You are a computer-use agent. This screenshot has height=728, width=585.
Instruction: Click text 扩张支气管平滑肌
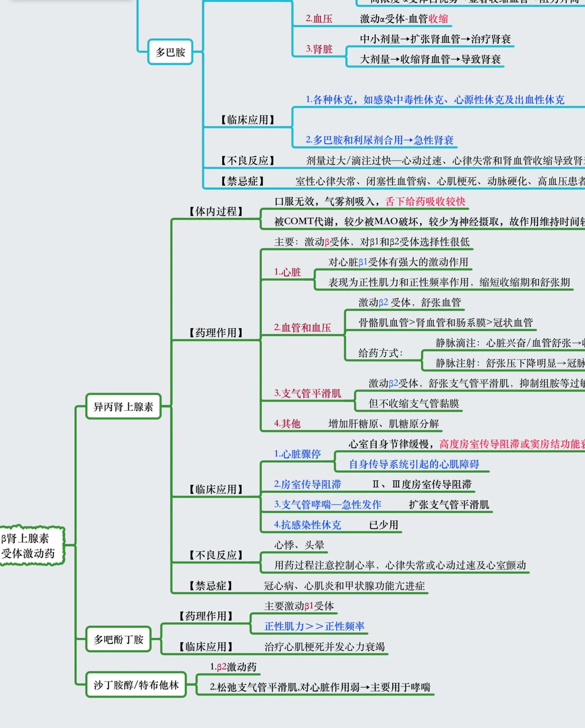click(x=449, y=505)
